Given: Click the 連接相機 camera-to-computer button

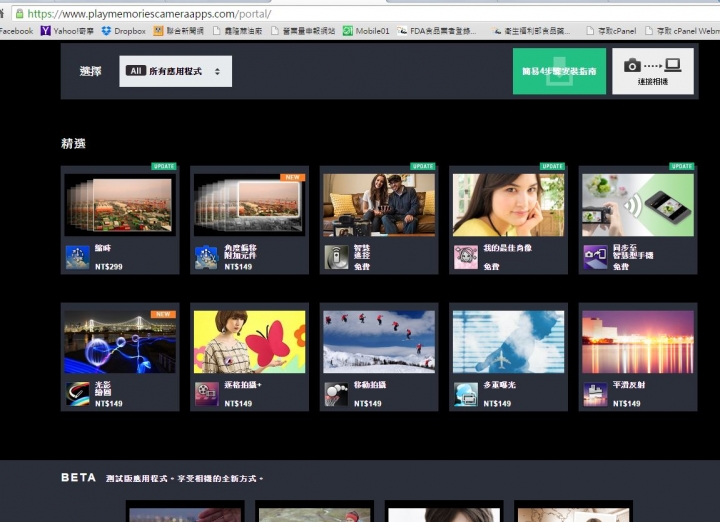Looking at the screenshot, I should [x=652, y=71].
